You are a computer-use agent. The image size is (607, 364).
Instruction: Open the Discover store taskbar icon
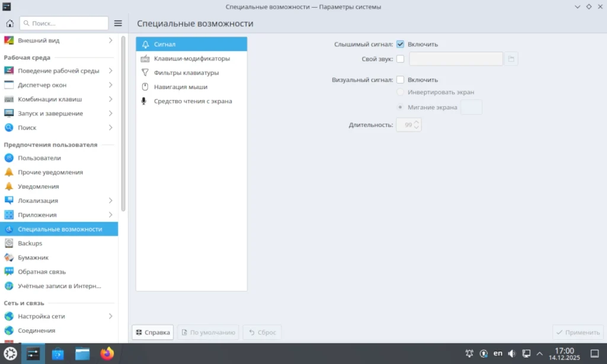(57, 353)
